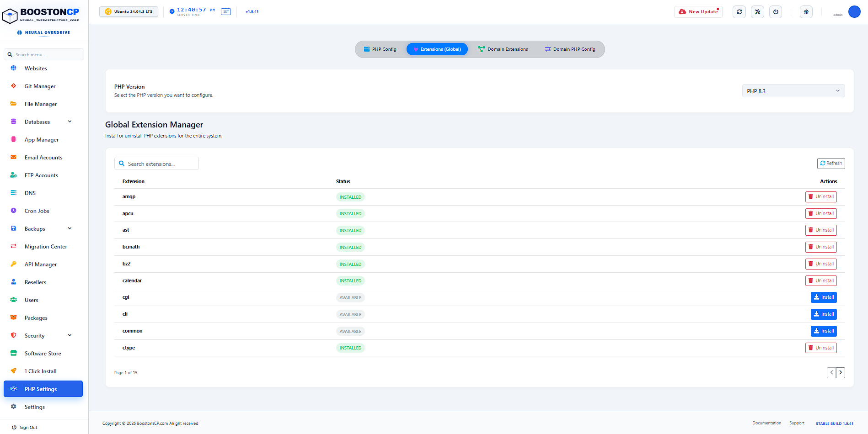Click the New Update button
The image size is (868, 434).
(698, 12)
